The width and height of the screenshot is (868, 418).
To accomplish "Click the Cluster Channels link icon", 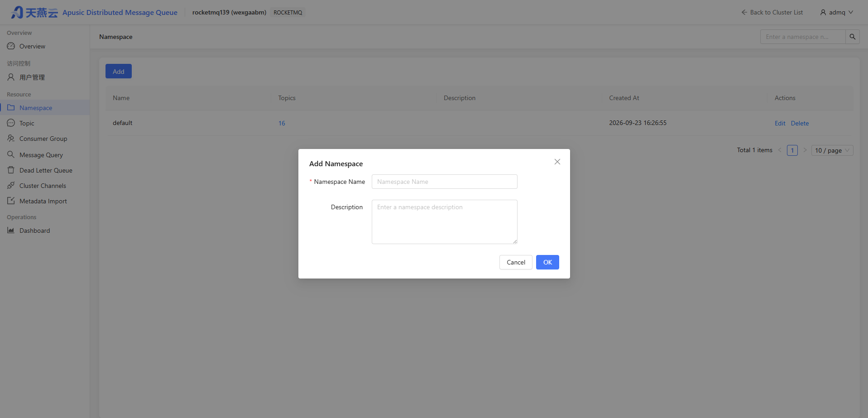I will coord(11,186).
